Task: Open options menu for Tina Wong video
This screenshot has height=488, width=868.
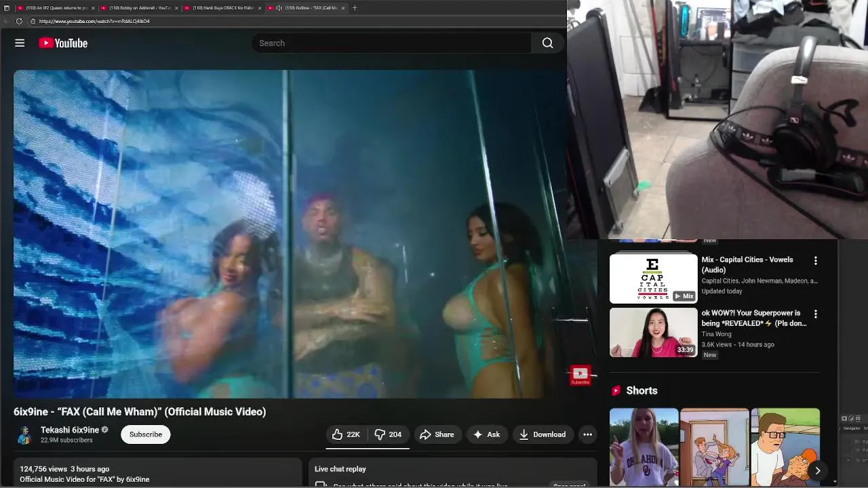Action: (816, 314)
